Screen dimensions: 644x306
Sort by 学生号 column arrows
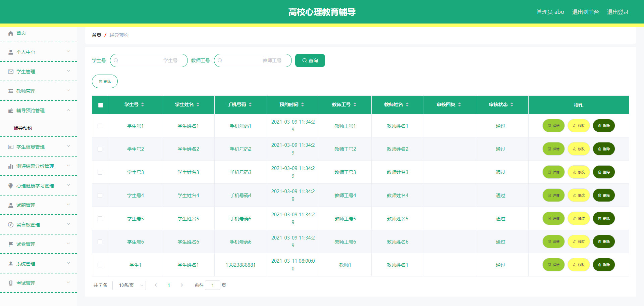point(143,105)
